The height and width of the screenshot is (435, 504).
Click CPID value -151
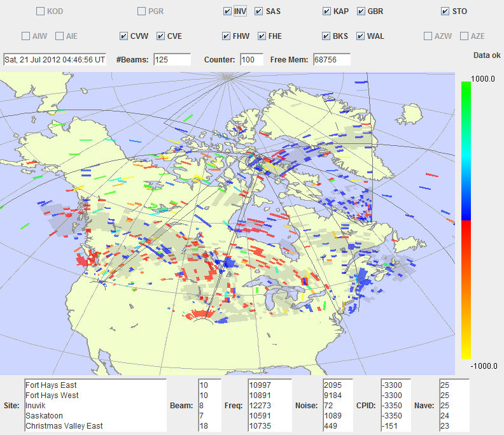[389, 426]
